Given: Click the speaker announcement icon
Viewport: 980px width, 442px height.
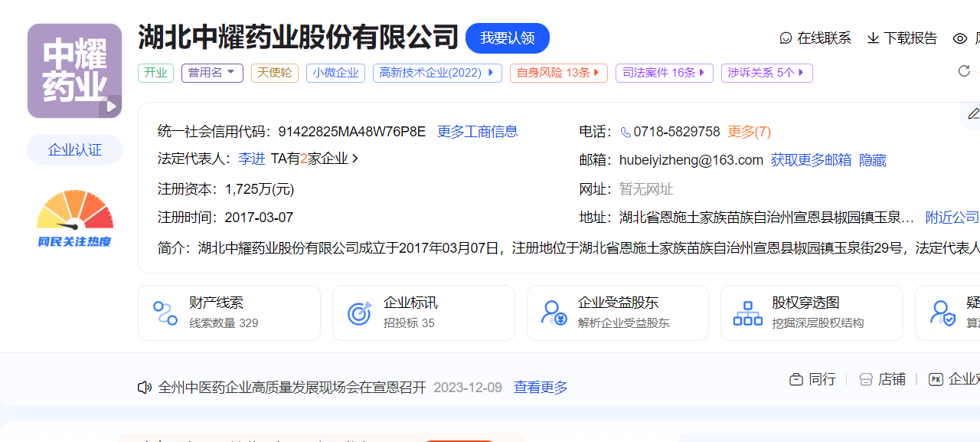Looking at the screenshot, I should tap(145, 388).
